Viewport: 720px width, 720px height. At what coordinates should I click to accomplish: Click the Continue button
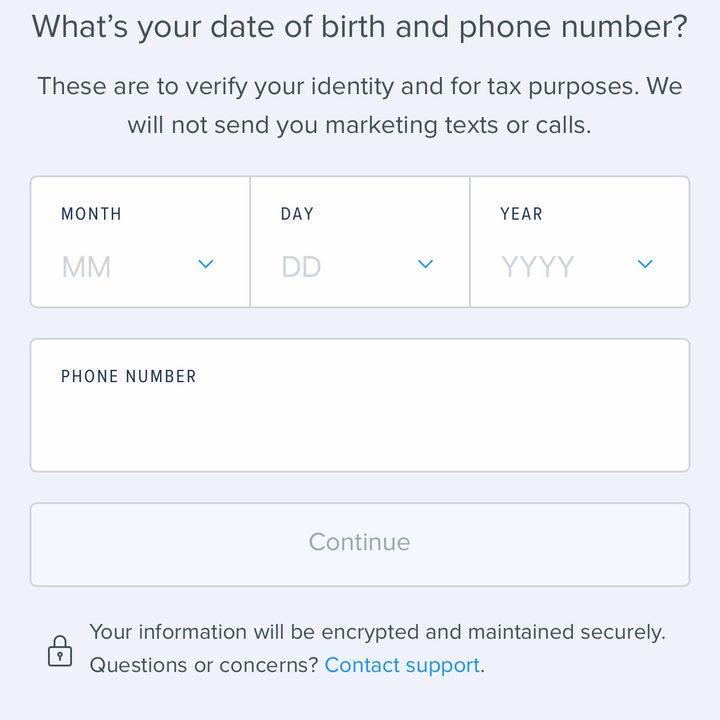360,545
